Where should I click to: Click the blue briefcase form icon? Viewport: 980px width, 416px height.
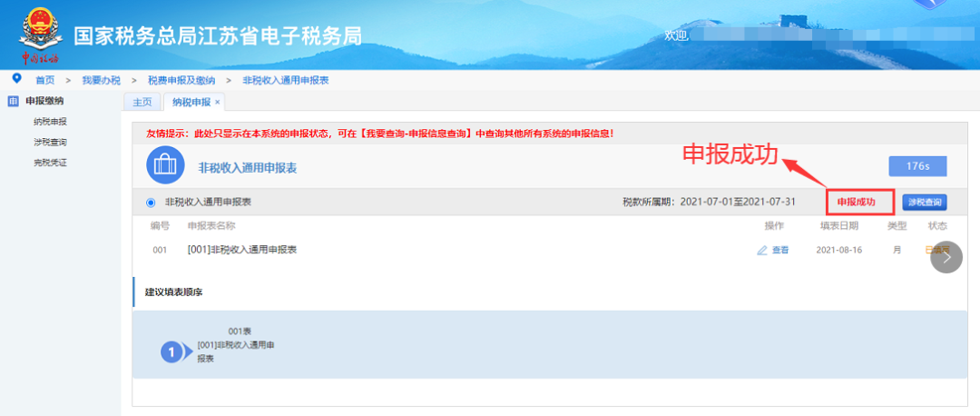pos(164,164)
